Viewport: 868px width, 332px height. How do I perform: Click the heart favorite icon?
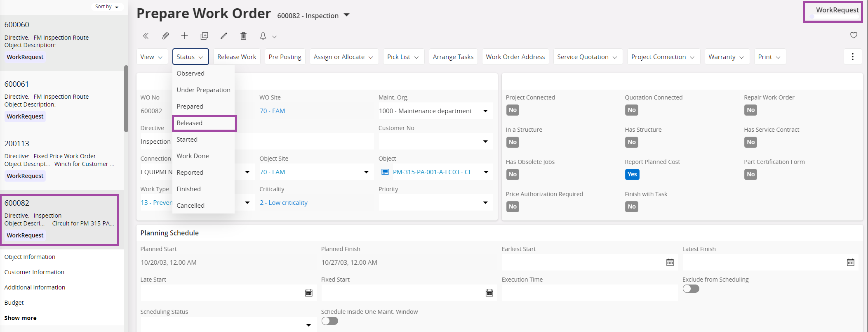point(854,35)
